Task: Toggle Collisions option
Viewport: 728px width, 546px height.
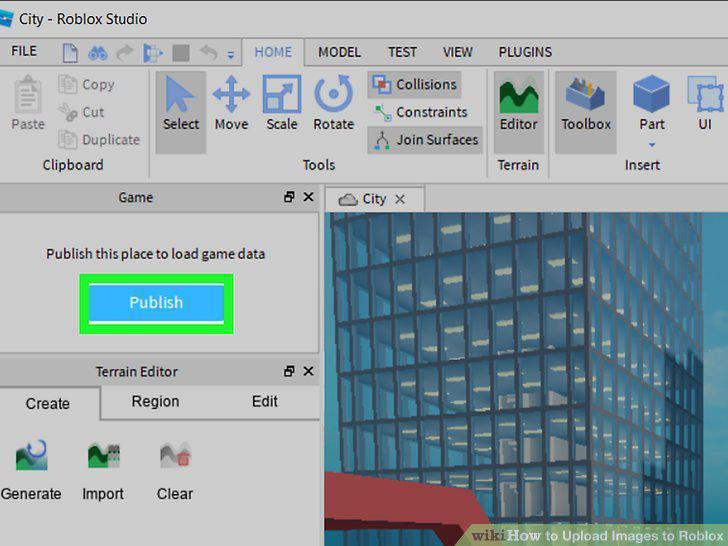Action: coord(415,84)
